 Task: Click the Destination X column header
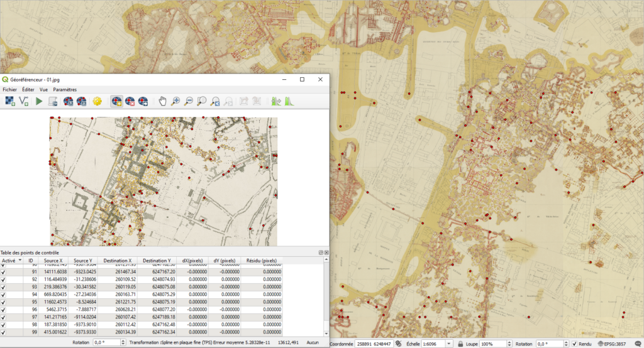pos(118,260)
